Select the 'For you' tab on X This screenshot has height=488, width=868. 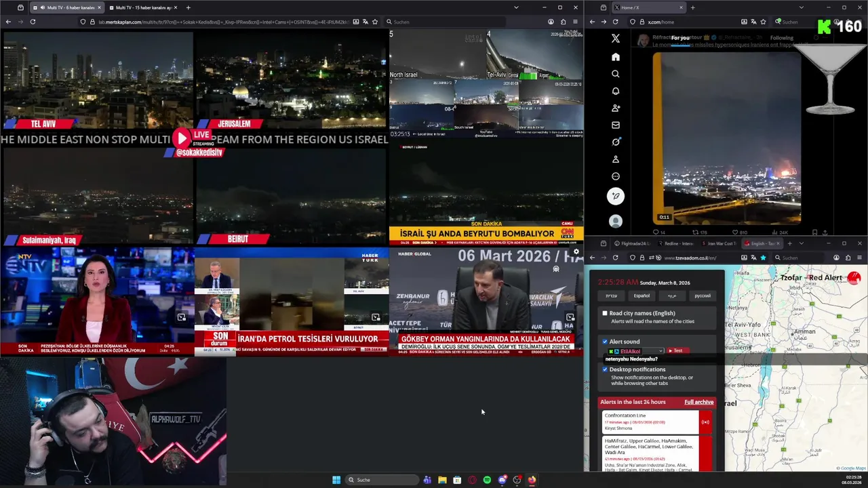[680, 38]
